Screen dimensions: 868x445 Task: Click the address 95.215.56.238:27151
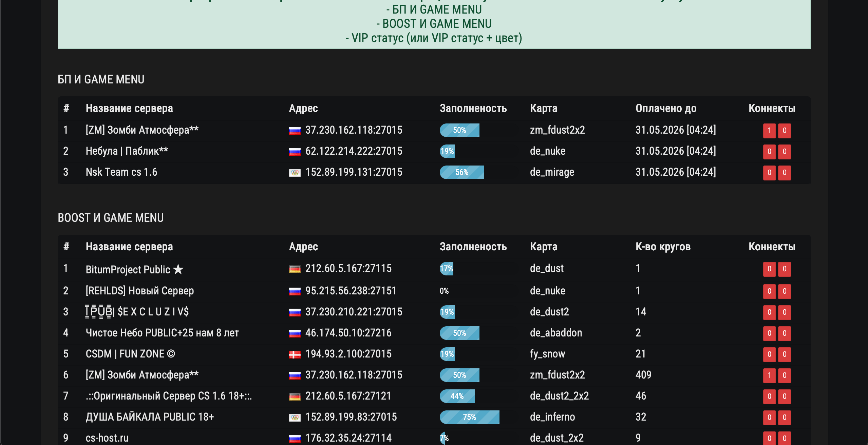pos(351,291)
